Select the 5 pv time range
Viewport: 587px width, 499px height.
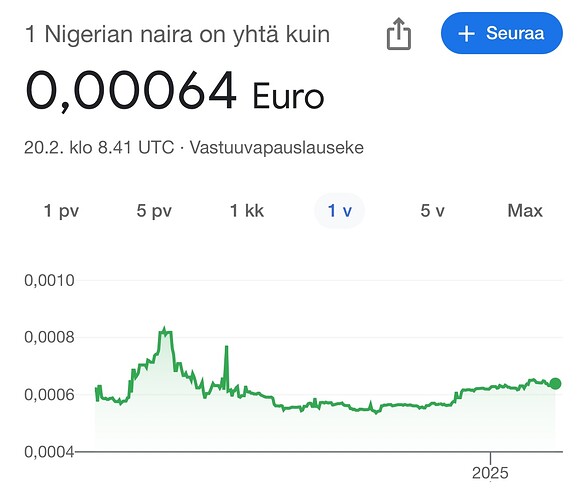tap(154, 211)
